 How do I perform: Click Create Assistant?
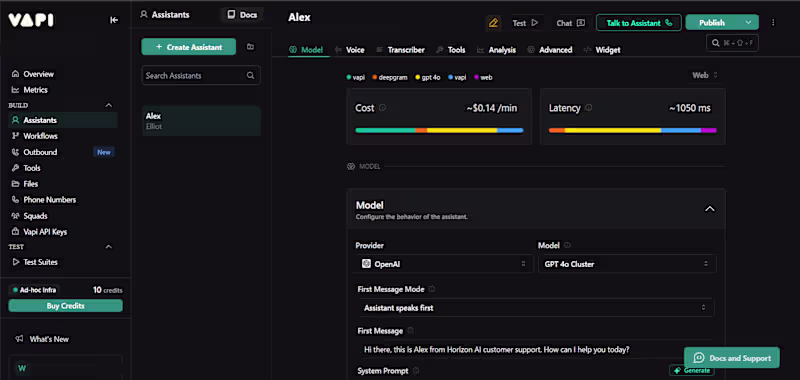[x=189, y=47]
